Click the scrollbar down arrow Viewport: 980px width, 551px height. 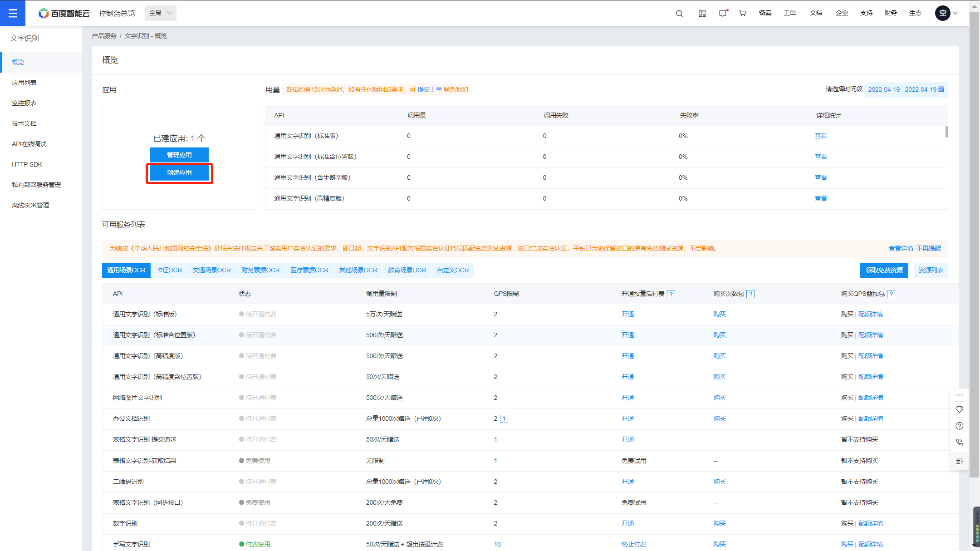(x=974, y=545)
